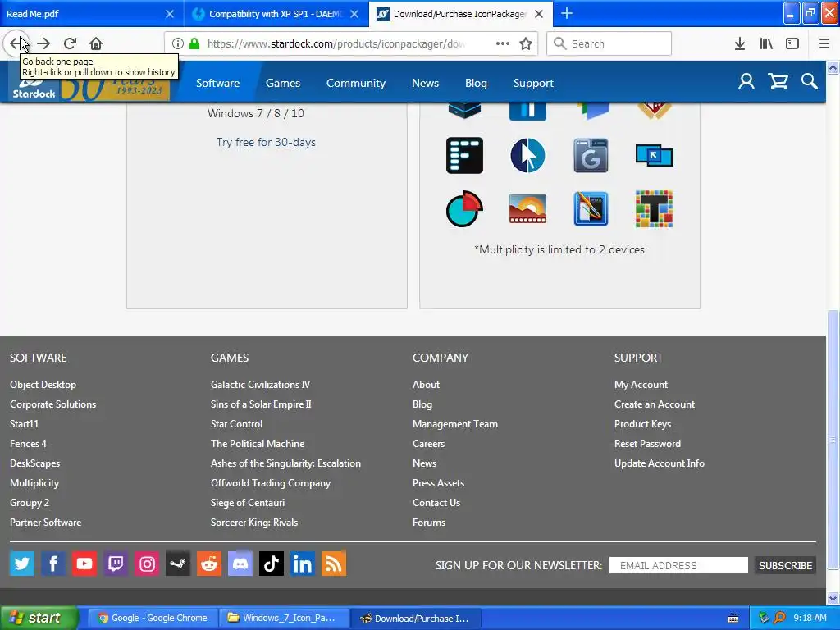Click the Subscribe button

pos(785,565)
